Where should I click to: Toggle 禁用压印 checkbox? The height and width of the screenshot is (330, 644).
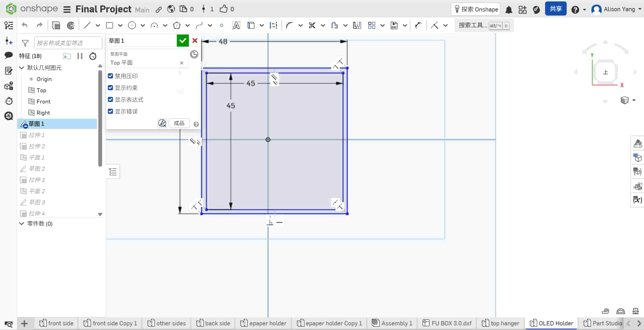tap(110, 76)
